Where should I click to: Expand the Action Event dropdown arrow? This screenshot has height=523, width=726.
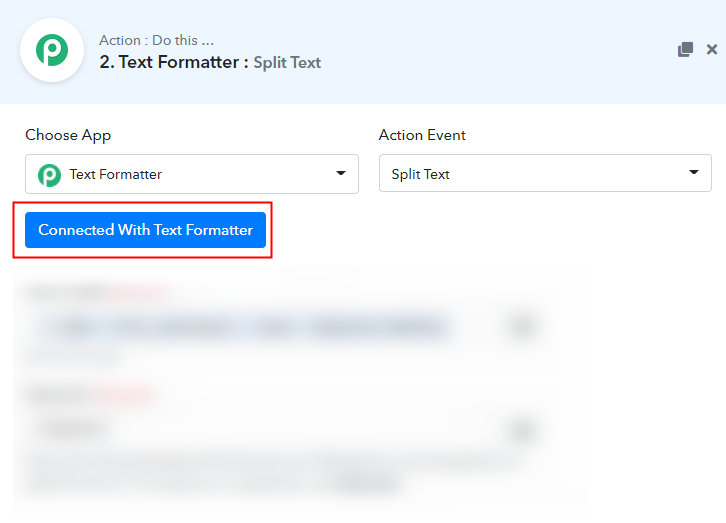694,172
